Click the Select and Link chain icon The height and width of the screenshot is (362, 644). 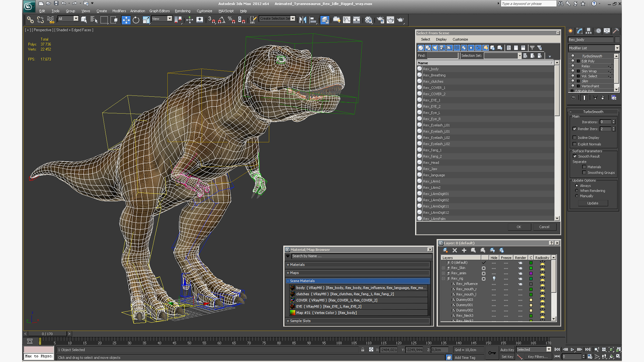(x=30, y=20)
